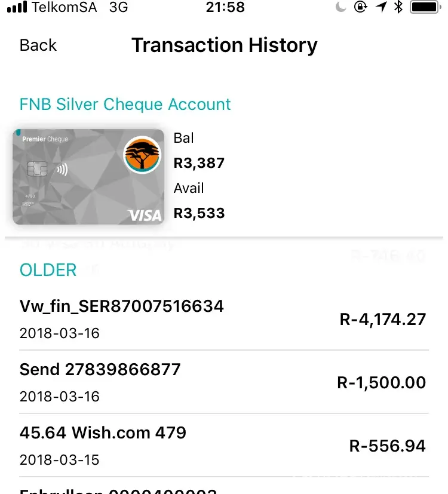The width and height of the screenshot is (448, 494).
Task: Tap the cellular signal bars
Action: coord(16,8)
